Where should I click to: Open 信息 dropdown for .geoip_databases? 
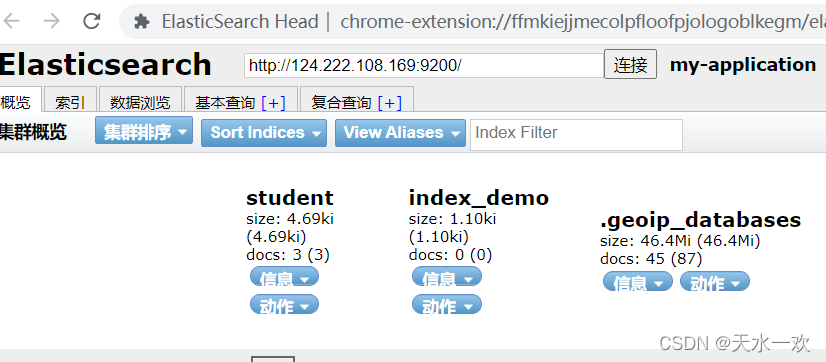[638, 281]
